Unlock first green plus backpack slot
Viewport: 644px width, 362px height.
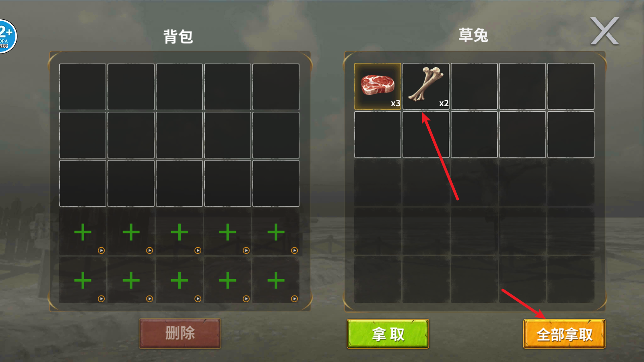83,232
